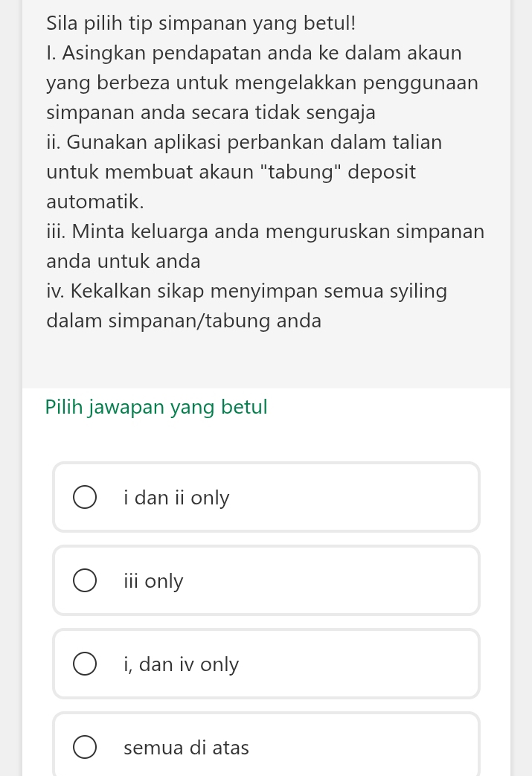The width and height of the screenshot is (532, 776).
Task: Select the "i dan ii only" radio button
Action: point(85,498)
